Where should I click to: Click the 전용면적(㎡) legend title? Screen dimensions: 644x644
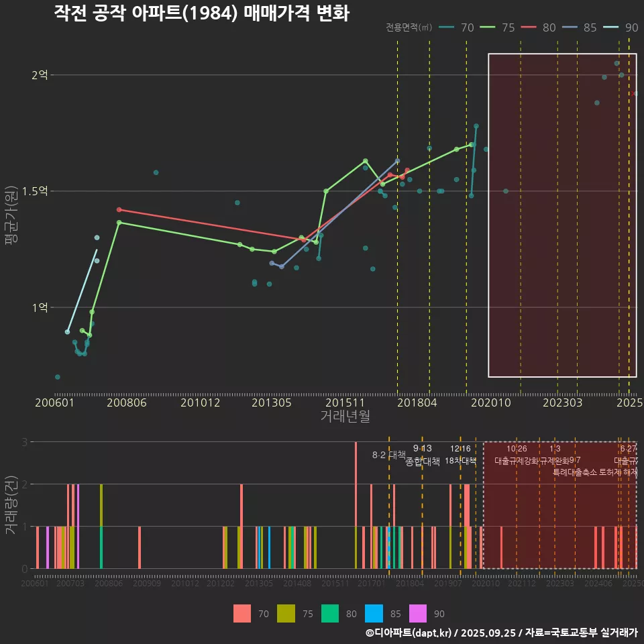click(x=409, y=28)
